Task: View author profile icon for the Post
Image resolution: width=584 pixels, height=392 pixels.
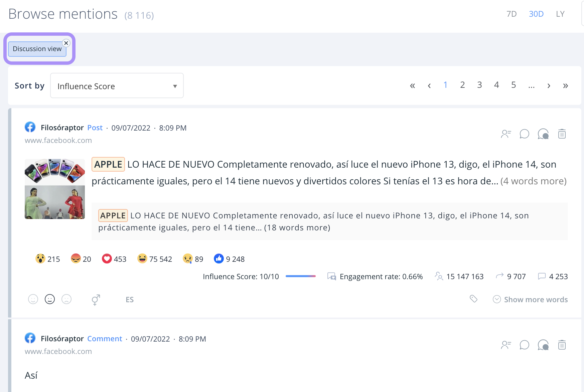Action: tap(506, 134)
